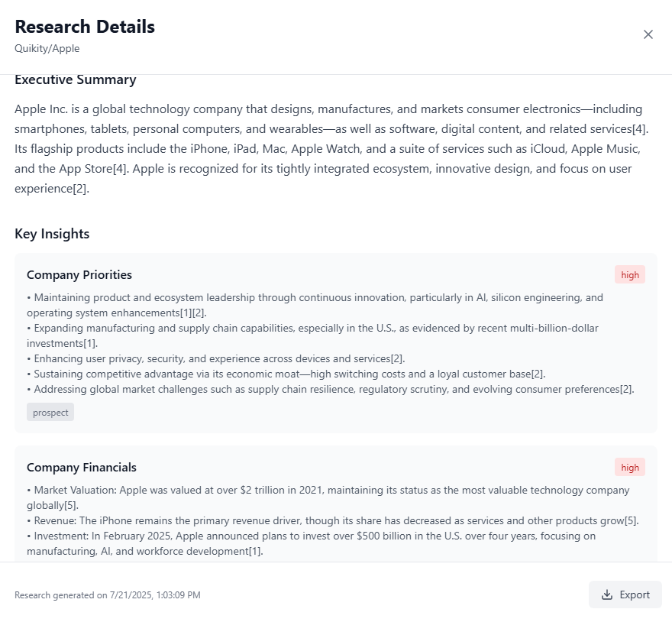Open citation [1] after 'workforce development'
The width and height of the screenshot is (672, 622).
click(254, 551)
